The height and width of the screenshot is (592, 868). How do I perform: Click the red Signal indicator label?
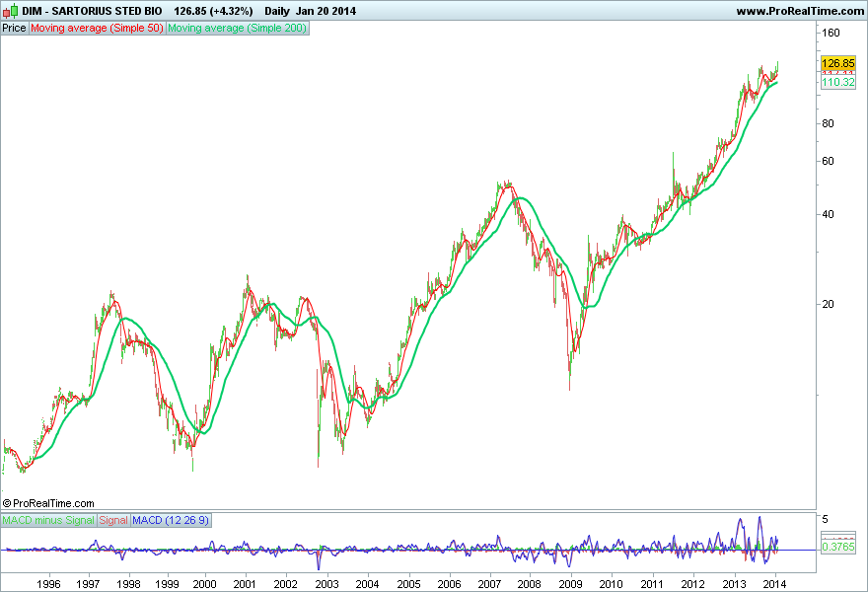click(113, 520)
